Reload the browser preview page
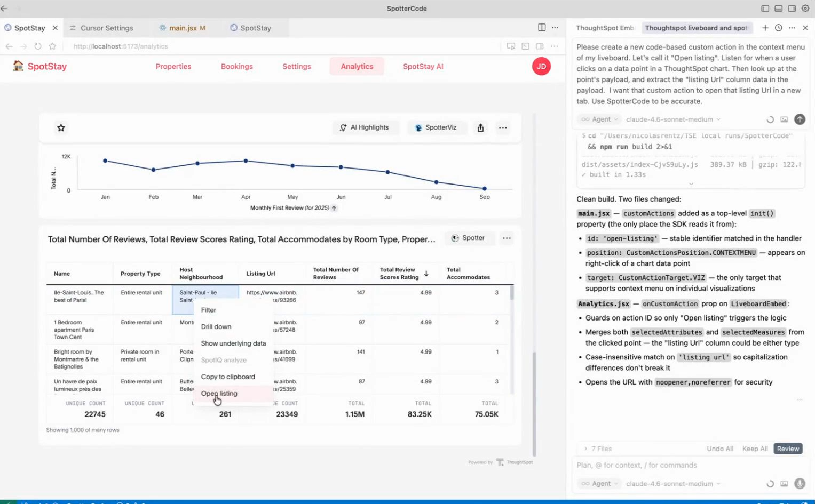Image resolution: width=815 pixels, height=504 pixels. [38, 46]
